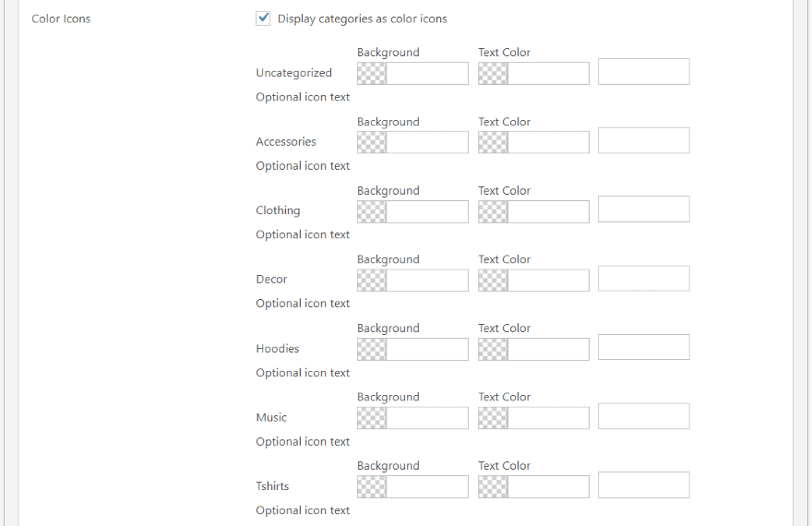Open Tshirts background color swatch
The height and width of the screenshot is (526, 812).
(372, 487)
